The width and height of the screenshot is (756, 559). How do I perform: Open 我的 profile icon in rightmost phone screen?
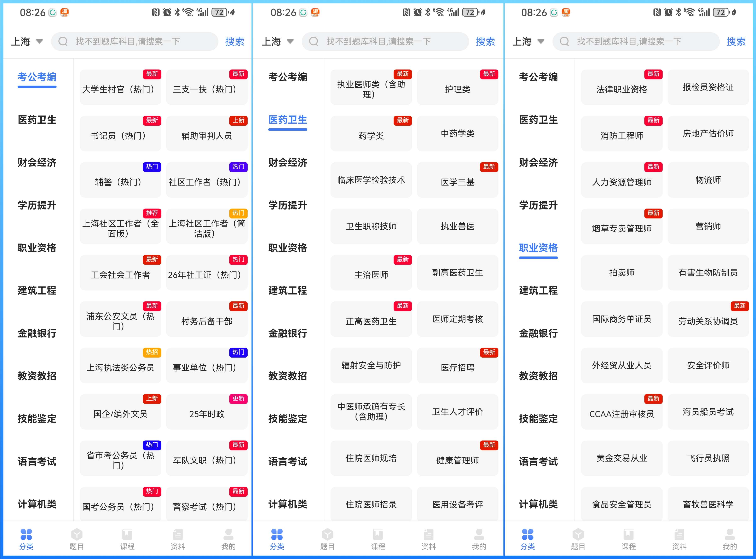(x=730, y=535)
